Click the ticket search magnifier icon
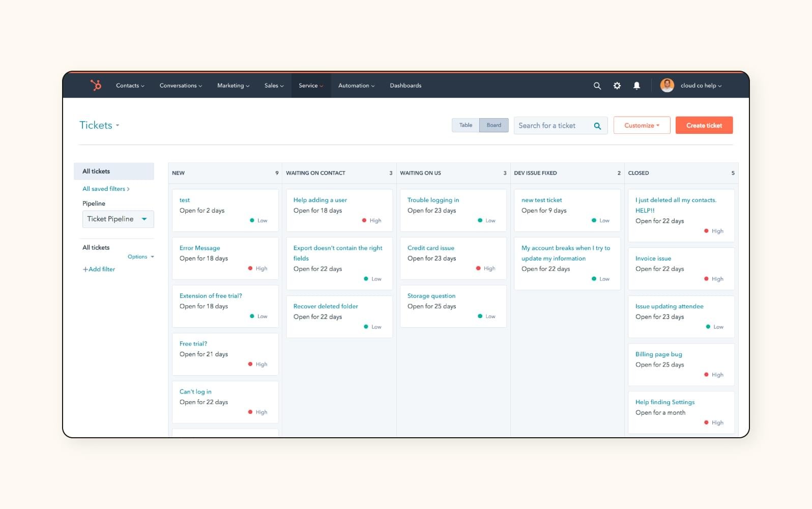This screenshot has width=812, height=509. pos(597,126)
